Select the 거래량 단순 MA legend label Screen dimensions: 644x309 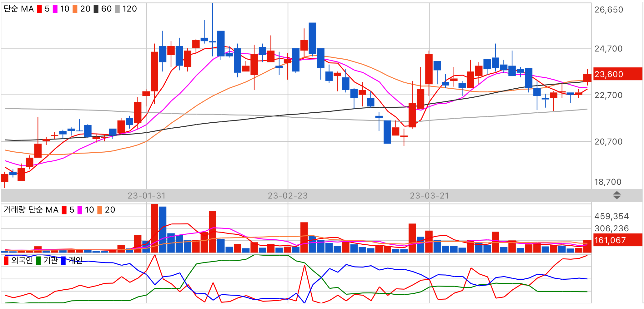31,210
